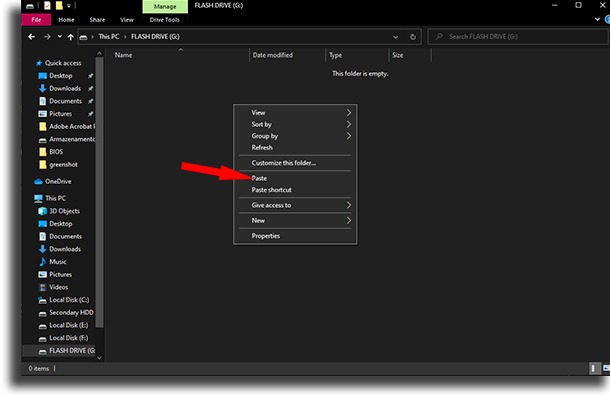
Task: Choose Paste from the context menu
Action: (x=295, y=178)
